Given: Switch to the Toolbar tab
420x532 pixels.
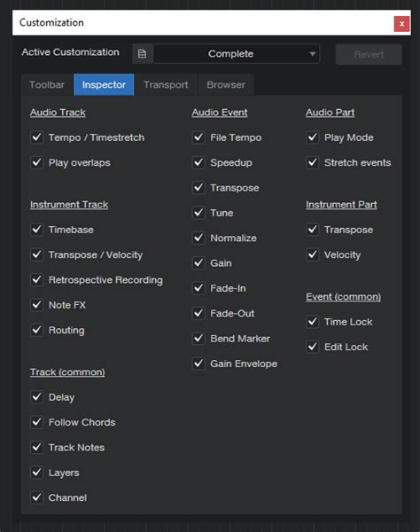Looking at the screenshot, I should click(x=47, y=84).
